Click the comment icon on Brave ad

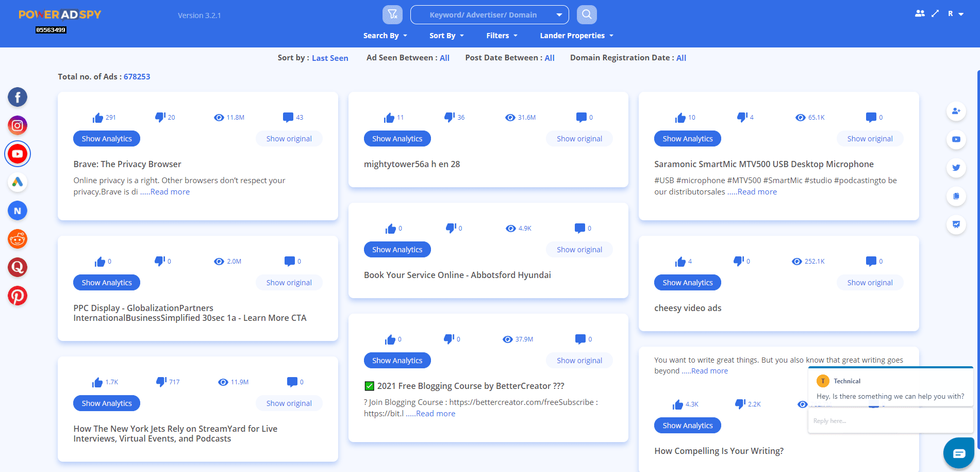(x=288, y=117)
